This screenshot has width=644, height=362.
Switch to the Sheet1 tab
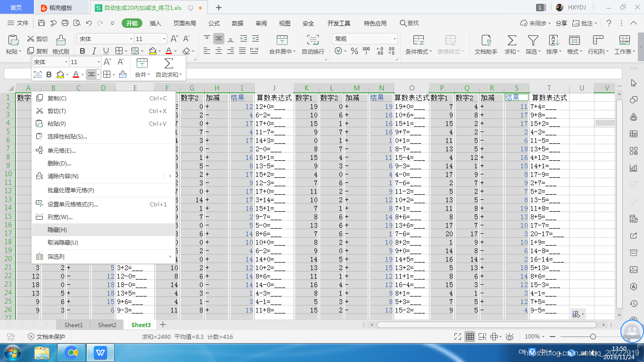pyautogui.click(x=74, y=325)
